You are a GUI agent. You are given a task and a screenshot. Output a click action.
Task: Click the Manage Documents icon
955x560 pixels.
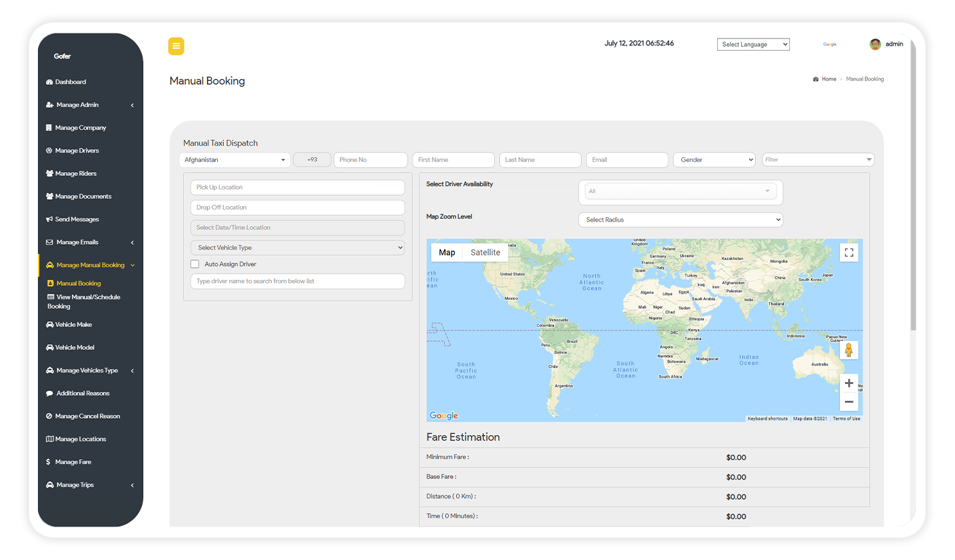pyautogui.click(x=49, y=197)
